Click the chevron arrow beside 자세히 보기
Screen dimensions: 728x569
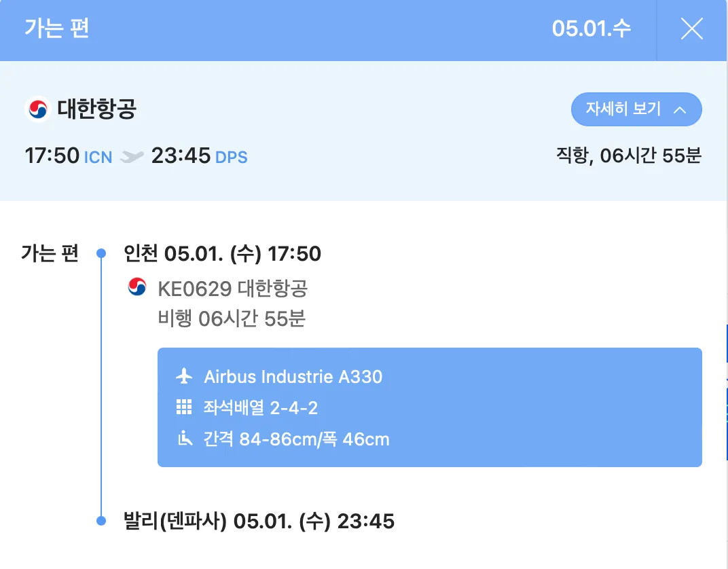click(679, 110)
